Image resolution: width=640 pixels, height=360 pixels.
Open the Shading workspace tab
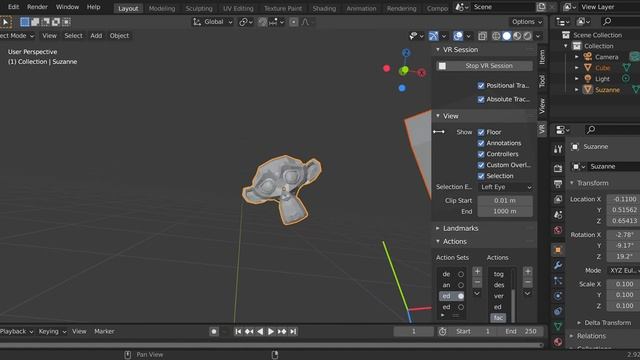(324, 8)
